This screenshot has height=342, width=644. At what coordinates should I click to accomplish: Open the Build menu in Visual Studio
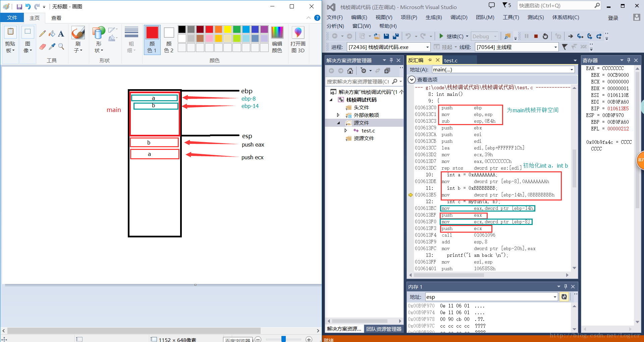point(434,17)
